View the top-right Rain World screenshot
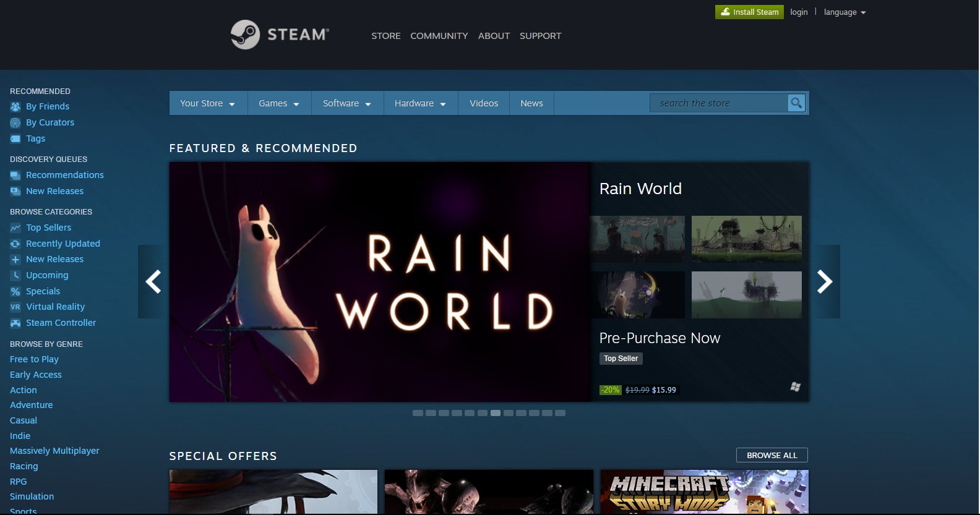The height and width of the screenshot is (515, 980). point(747,239)
